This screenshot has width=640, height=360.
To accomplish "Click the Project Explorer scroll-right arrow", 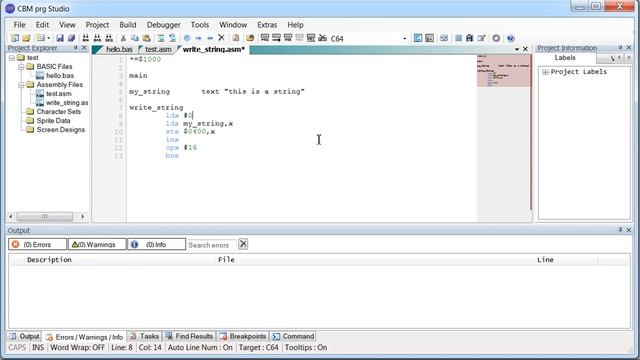I will (83, 216).
